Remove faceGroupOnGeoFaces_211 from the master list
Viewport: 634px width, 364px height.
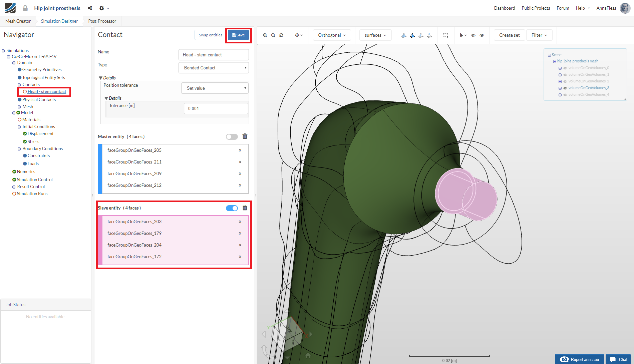coord(240,162)
